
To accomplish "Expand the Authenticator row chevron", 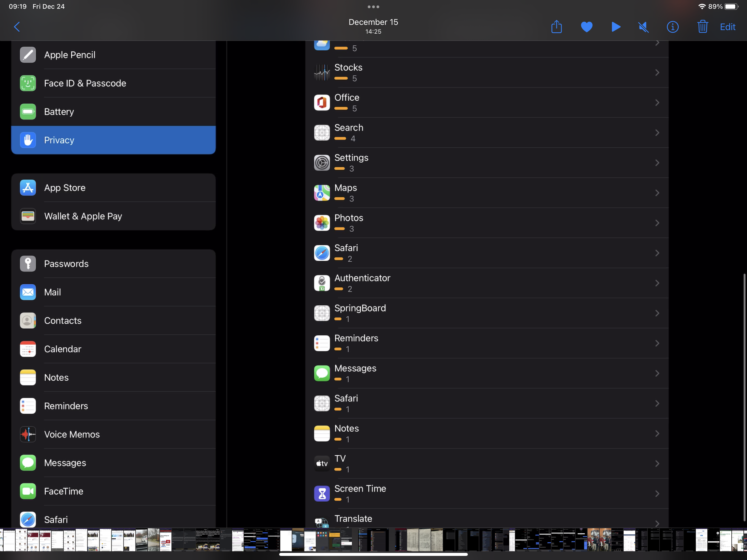I will pos(657,283).
